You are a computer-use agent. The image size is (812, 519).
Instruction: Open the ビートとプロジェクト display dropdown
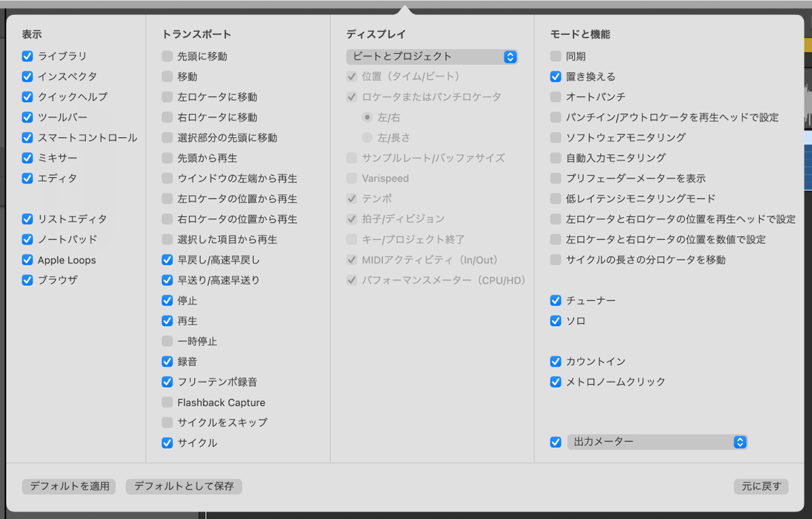pyautogui.click(x=432, y=57)
